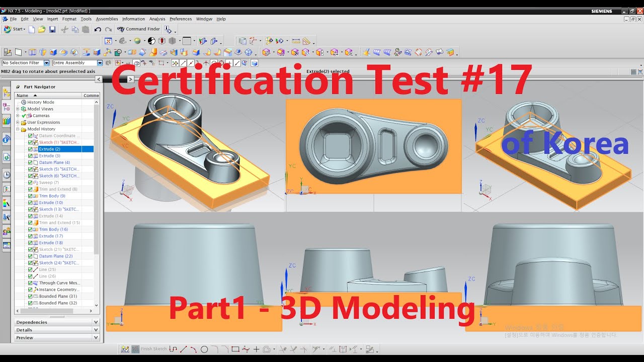Sort by the Name column header

click(48, 96)
